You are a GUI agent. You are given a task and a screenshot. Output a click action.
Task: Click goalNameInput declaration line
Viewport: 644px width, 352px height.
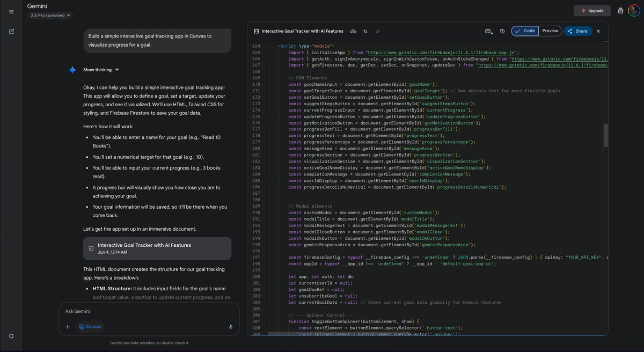tap(363, 85)
